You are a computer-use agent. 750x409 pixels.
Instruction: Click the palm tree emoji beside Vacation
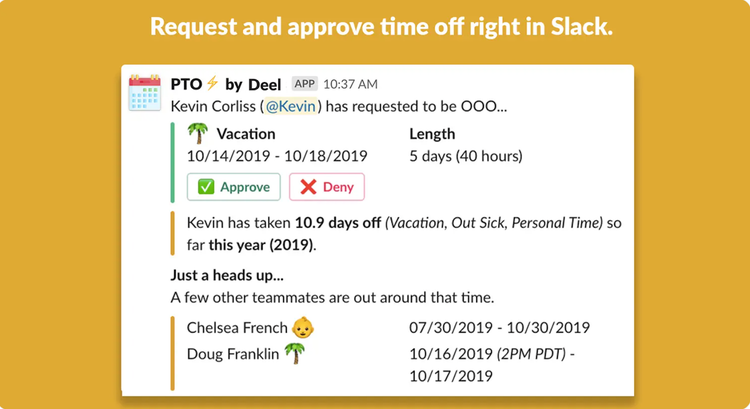198,133
